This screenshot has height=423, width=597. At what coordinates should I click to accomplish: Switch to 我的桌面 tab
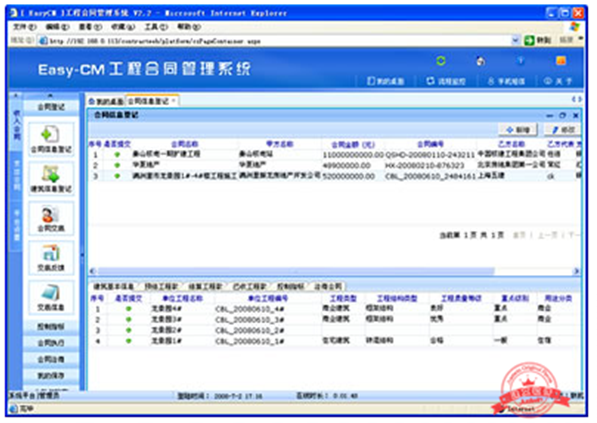point(106,101)
